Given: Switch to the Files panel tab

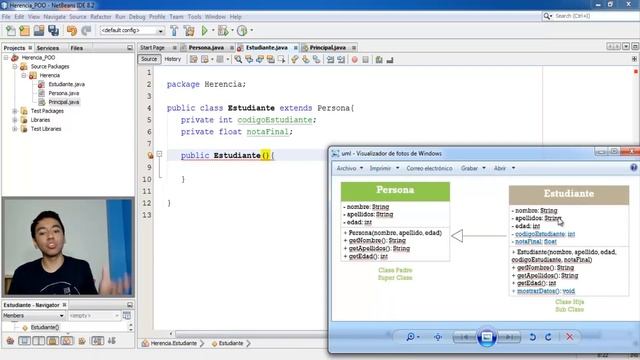Looking at the screenshot, I should (76, 48).
